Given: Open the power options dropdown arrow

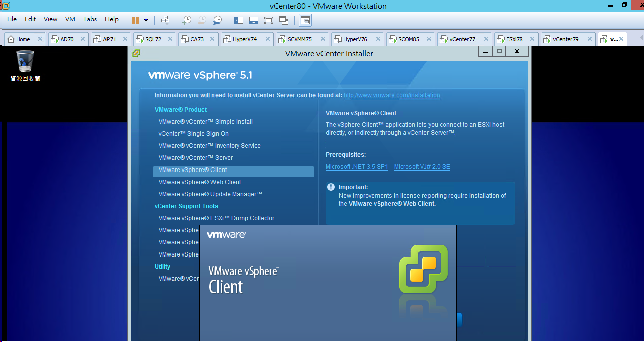Looking at the screenshot, I should click(x=146, y=20).
